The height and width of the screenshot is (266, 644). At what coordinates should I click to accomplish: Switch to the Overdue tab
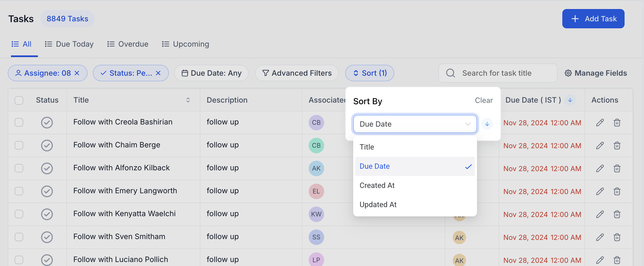click(x=128, y=44)
